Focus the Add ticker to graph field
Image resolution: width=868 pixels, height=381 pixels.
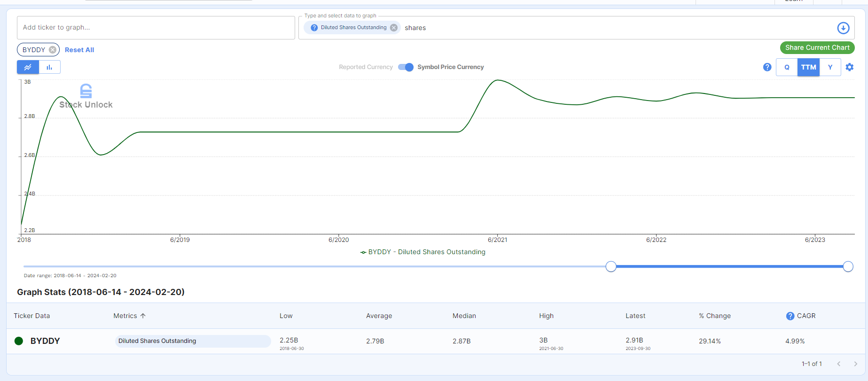pos(156,28)
